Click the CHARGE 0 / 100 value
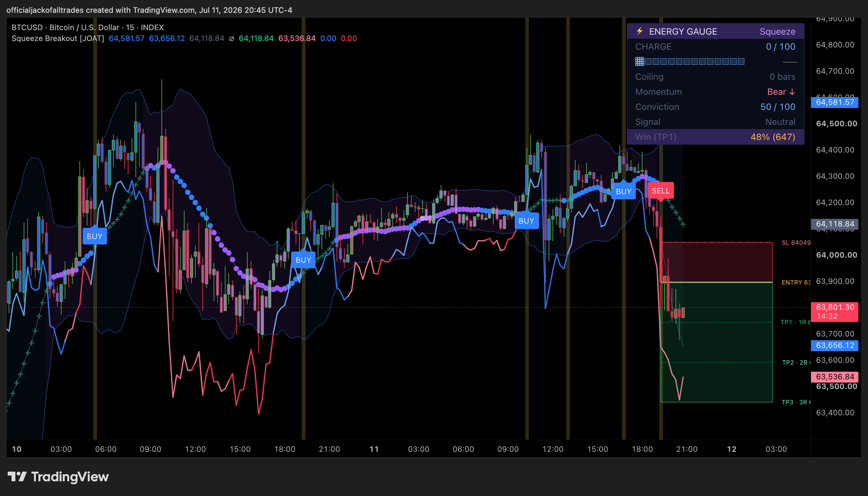The width and height of the screenshot is (868, 496). (781, 47)
